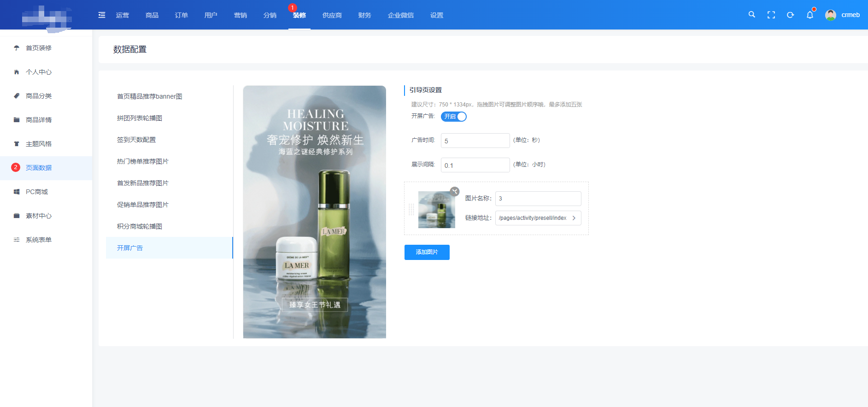
Task: Click the 图片名称 input field
Action: click(538, 199)
